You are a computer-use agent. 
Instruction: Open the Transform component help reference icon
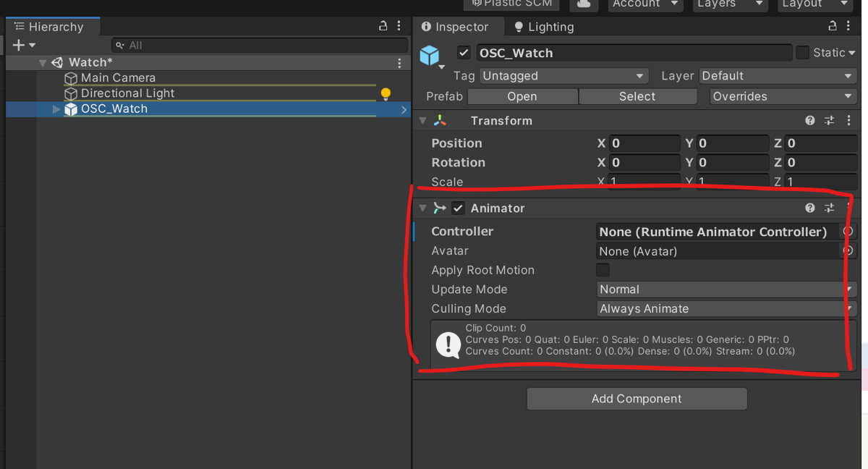pos(810,121)
